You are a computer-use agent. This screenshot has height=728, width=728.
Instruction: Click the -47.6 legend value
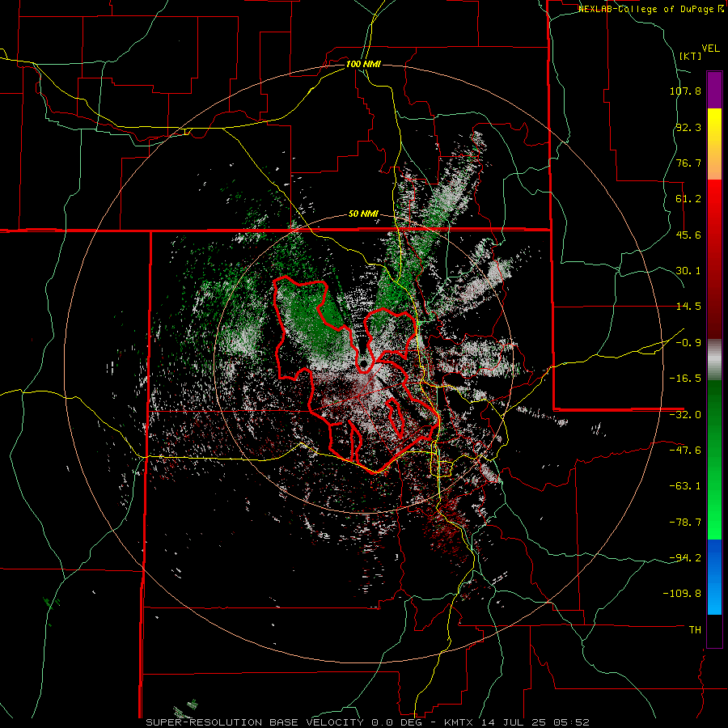click(685, 451)
